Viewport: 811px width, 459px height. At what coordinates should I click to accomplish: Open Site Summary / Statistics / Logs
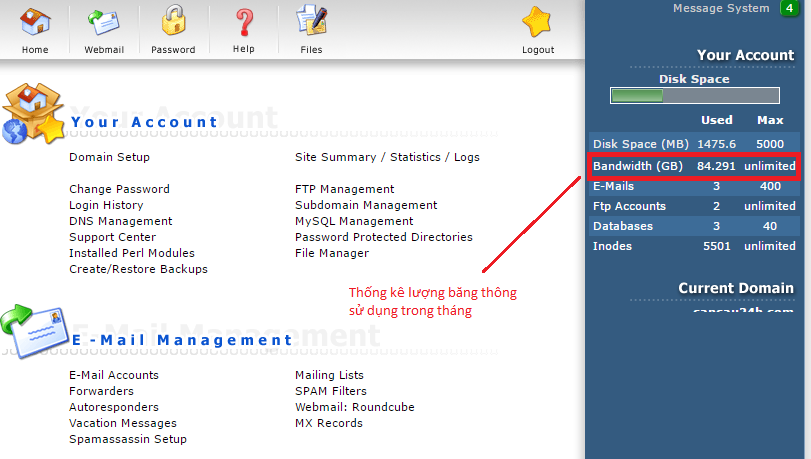tap(387, 157)
